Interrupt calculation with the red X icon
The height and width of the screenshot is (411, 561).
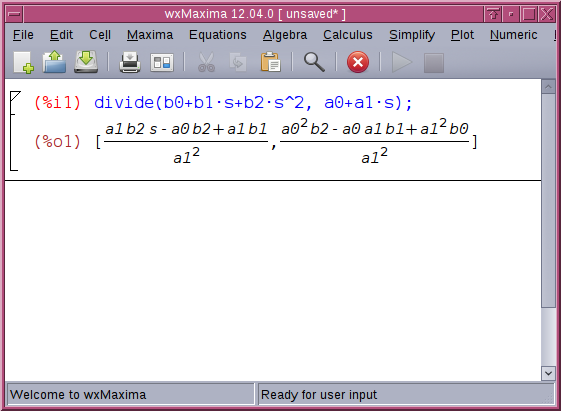[358, 62]
